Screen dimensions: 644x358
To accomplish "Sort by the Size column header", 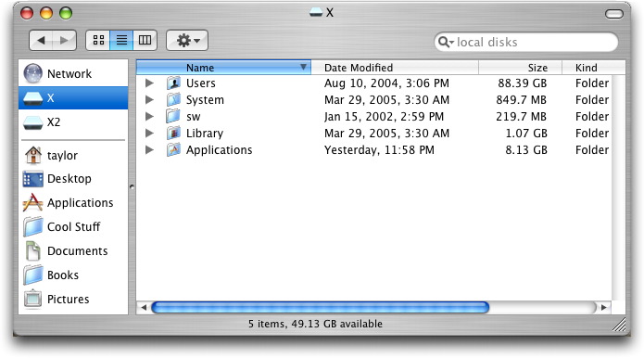I will pos(520,68).
